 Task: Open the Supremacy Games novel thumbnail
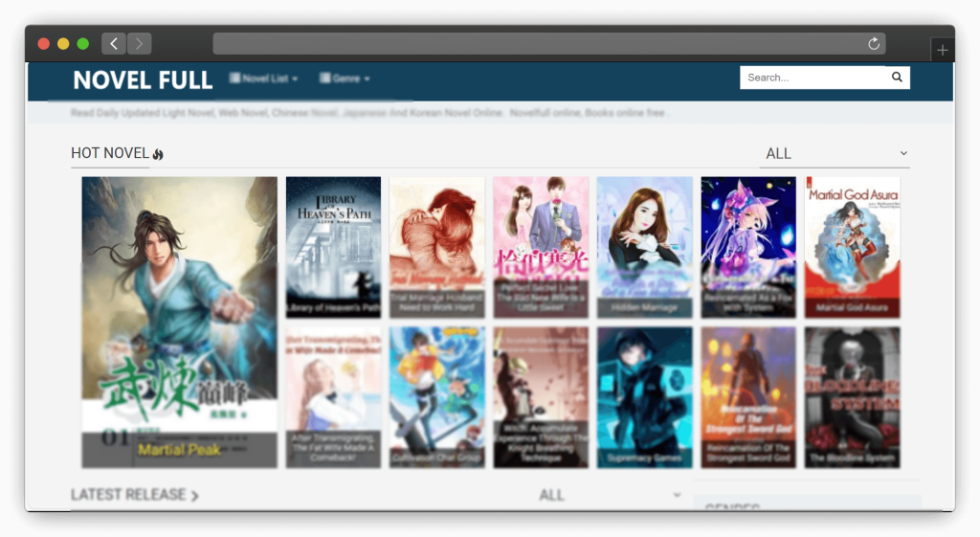644,396
